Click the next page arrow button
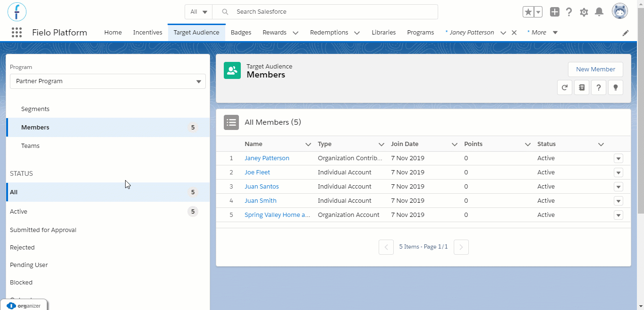644x310 pixels. (461, 247)
